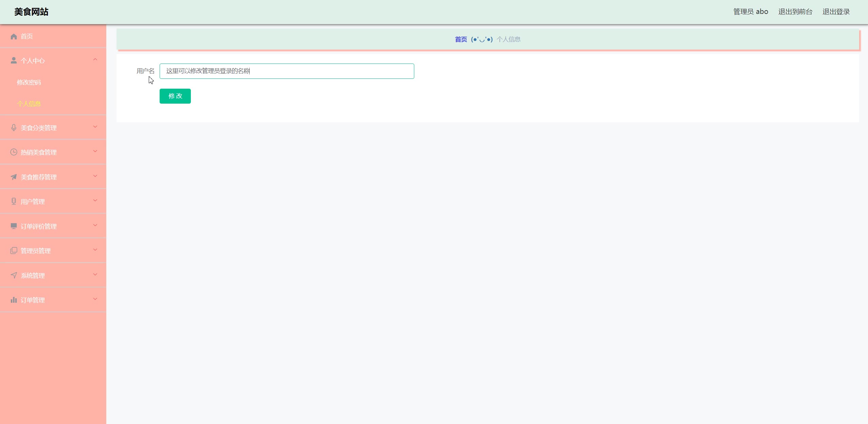The height and width of the screenshot is (424, 868).
Task: Click the device icon for 用户管理
Action: click(x=14, y=201)
